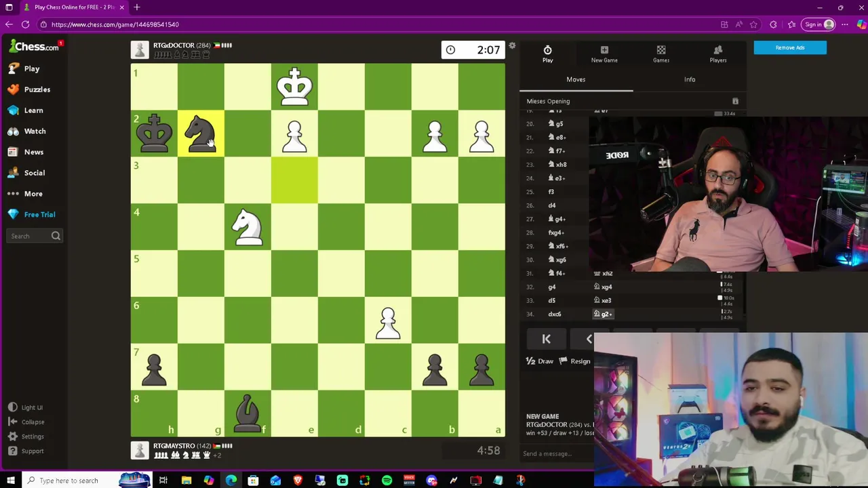Click the Resign button
This screenshot has width=868, height=488.
[x=574, y=361]
